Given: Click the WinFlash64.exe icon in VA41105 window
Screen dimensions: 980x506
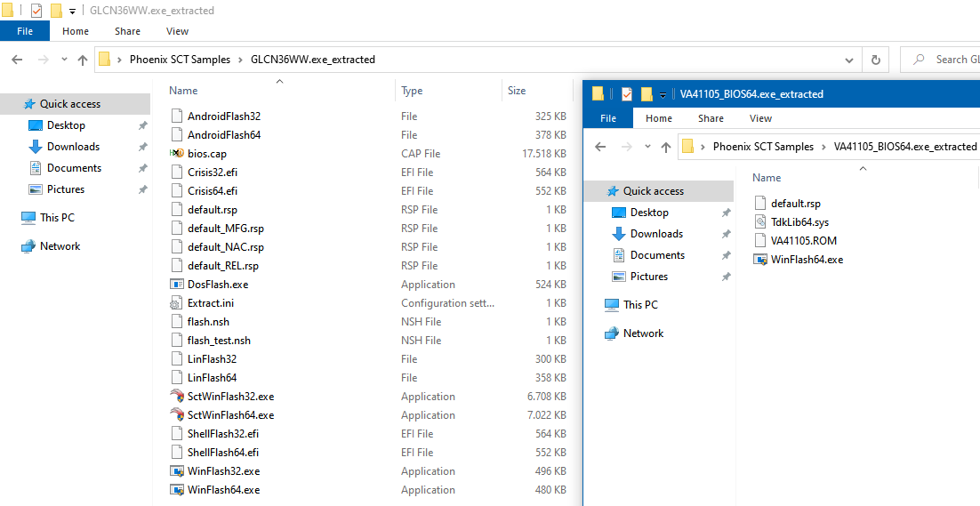Looking at the screenshot, I should (x=760, y=260).
